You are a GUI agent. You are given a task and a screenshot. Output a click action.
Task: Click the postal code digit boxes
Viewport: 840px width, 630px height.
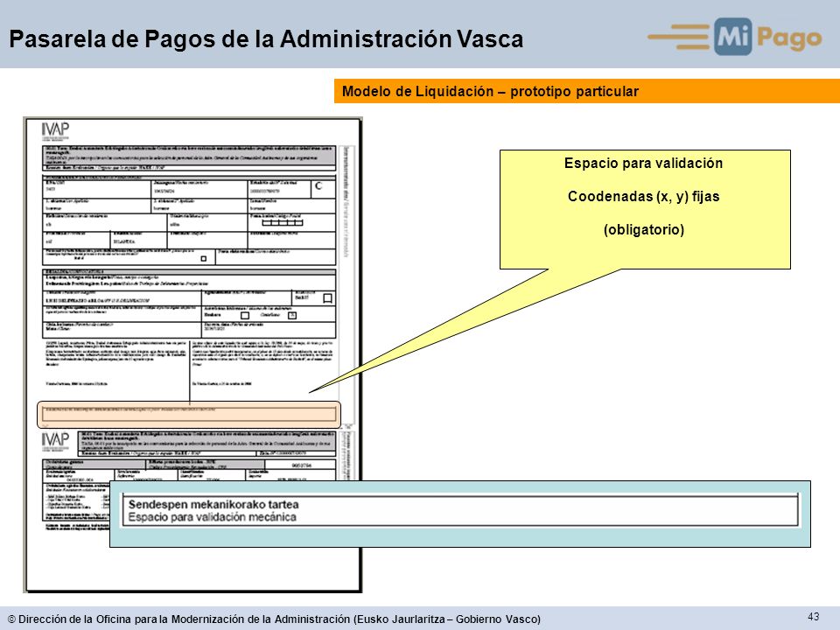click(x=283, y=222)
